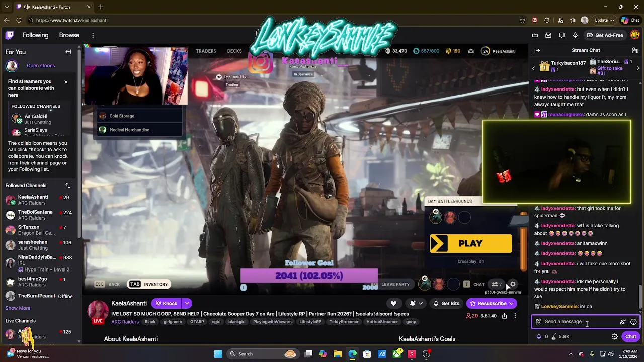Screen dimensions: 644x362
Task: Open the Twitch more options menu
Action: tap(93, 35)
